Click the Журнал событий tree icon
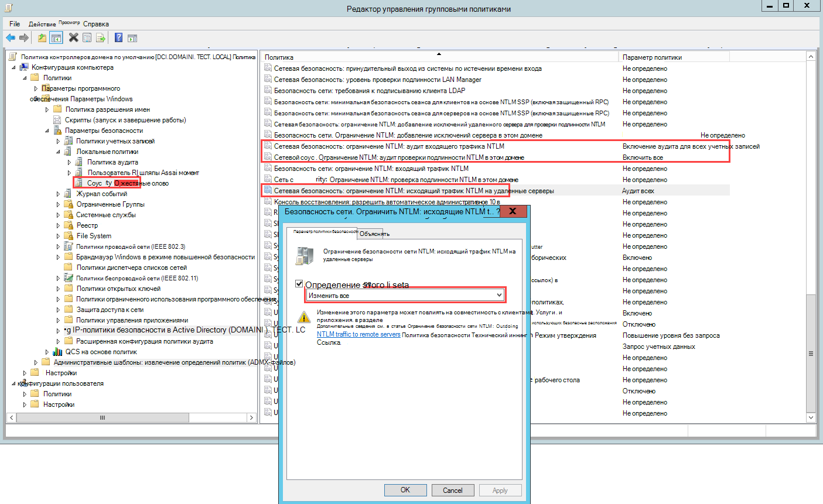823x504 pixels. tap(69, 194)
